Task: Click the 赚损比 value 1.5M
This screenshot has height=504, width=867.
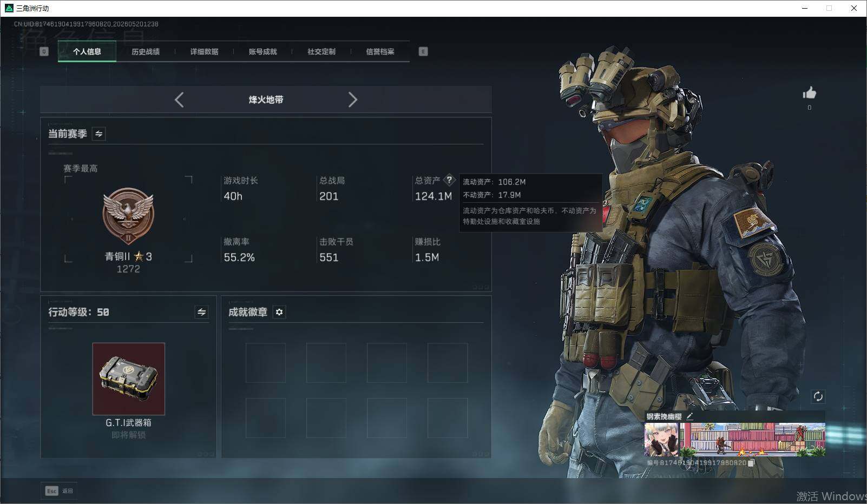Action: [427, 257]
